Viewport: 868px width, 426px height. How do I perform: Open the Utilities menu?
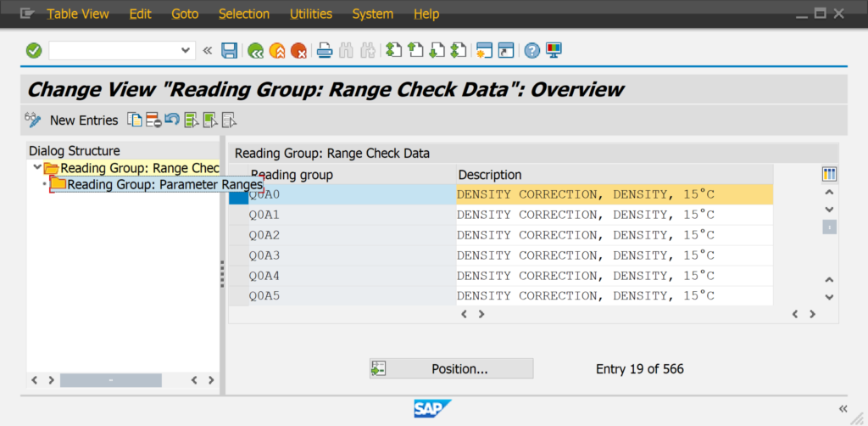coord(311,14)
